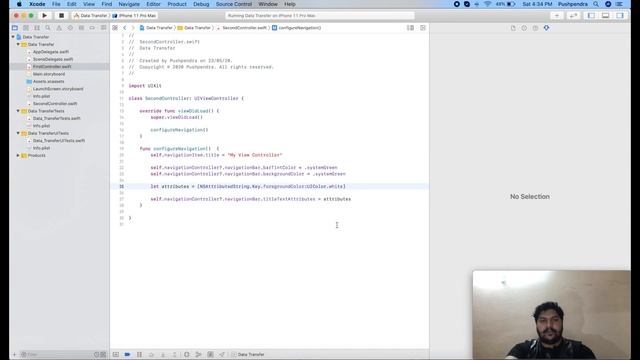Choose iPhone 11 Pro Max destination
Viewport: 640px width, 360px height.
[x=134, y=16]
